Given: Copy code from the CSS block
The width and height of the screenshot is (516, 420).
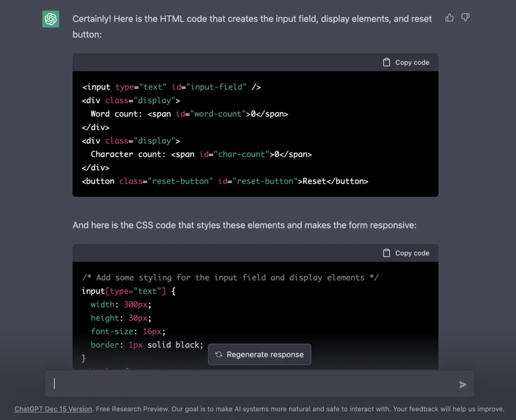Looking at the screenshot, I should [406, 253].
